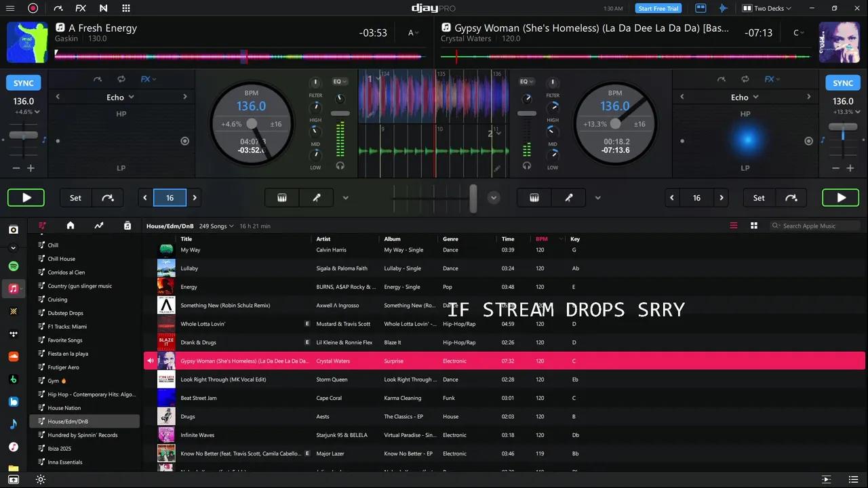
Task: Expand the left deck +4.6% tempo dropdown
Action: [x=26, y=112]
